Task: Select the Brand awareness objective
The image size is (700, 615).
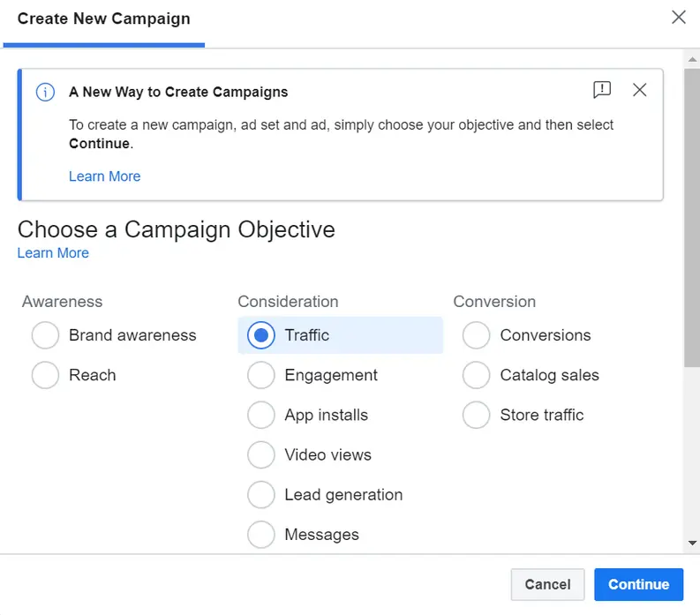Action: pos(45,335)
